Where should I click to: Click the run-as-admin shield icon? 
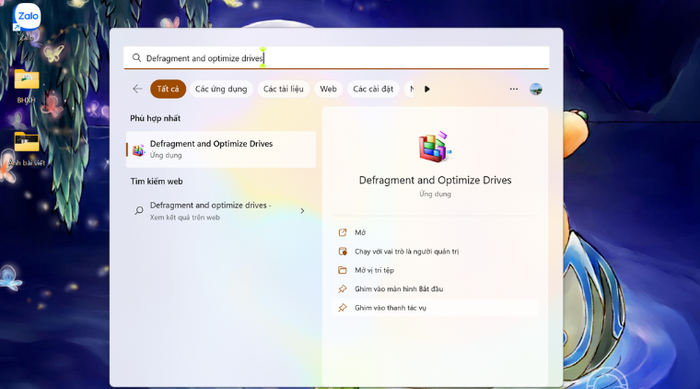342,251
